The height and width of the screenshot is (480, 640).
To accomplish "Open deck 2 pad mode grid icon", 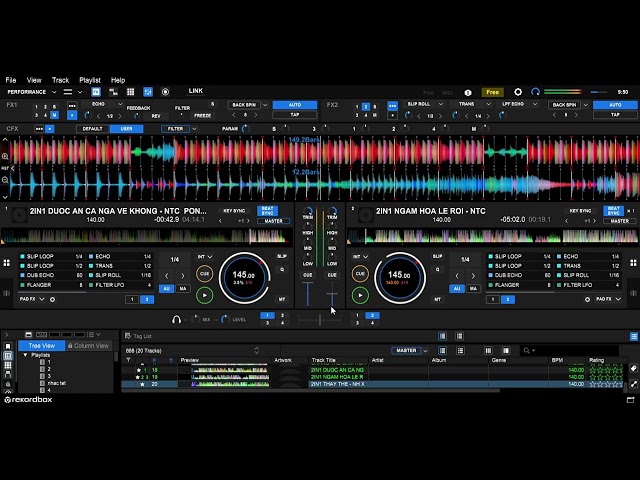I will (633, 263).
